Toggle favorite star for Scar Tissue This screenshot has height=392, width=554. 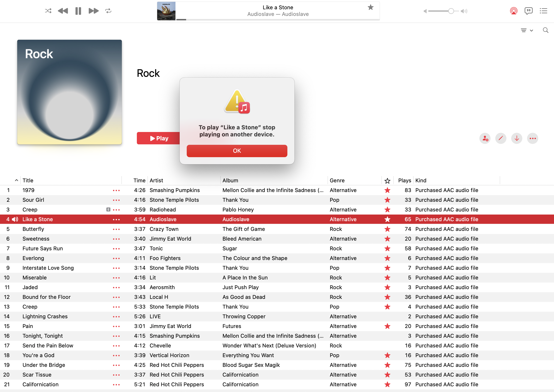pos(387,375)
